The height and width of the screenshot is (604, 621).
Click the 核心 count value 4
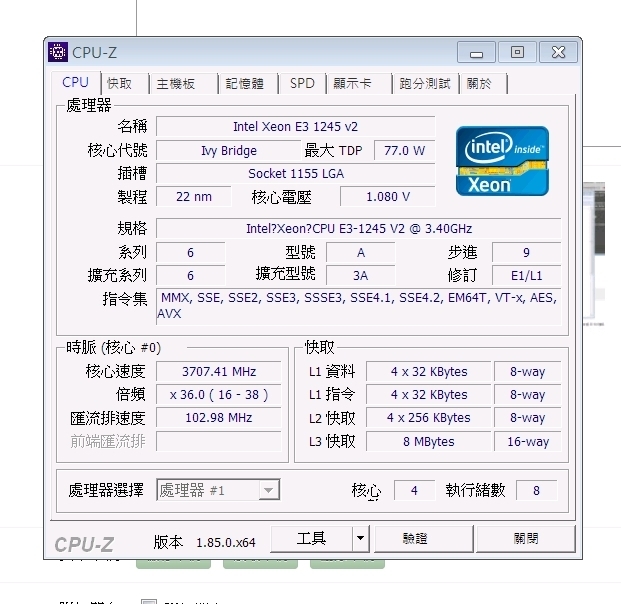(x=414, y=490)
